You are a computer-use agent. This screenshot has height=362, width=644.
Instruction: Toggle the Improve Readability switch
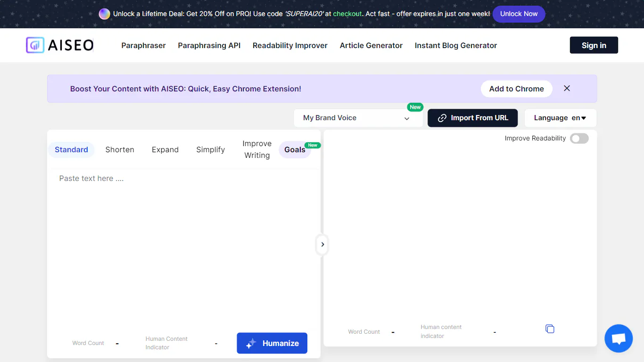[579, 138]
